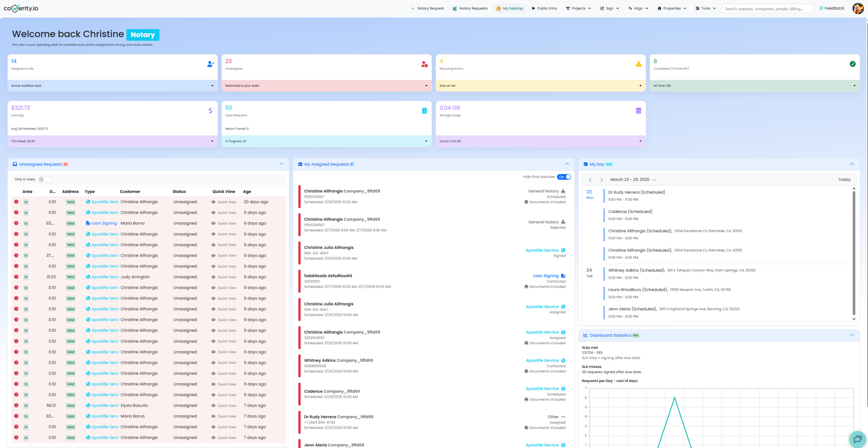The width and height of the screenshot is (868, 448).
Task: Go to previous week in My Day
Action: tap(590, 179)
